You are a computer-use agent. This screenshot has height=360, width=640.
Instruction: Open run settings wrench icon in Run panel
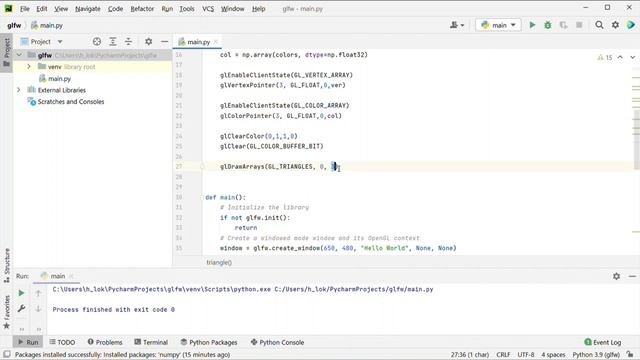22,309
